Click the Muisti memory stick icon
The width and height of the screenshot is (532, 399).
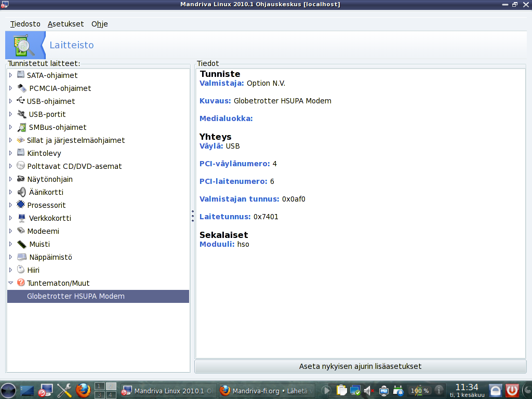[22, 244]
